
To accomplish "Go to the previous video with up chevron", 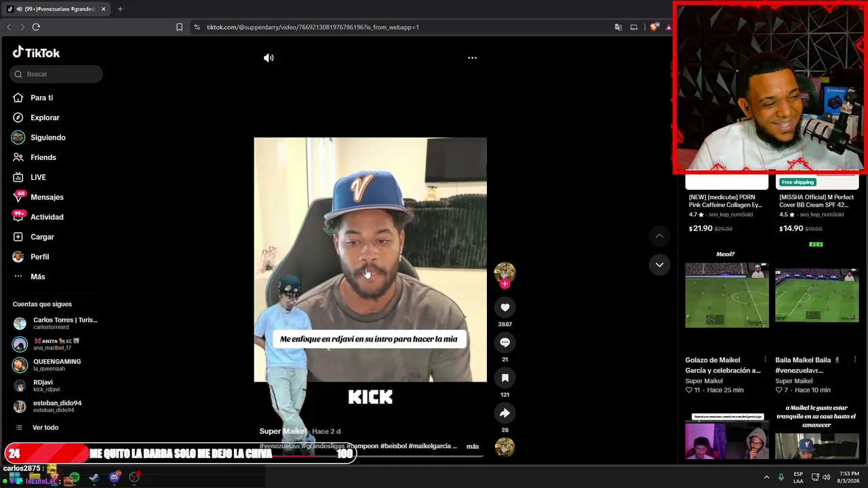I will [659, 236].
